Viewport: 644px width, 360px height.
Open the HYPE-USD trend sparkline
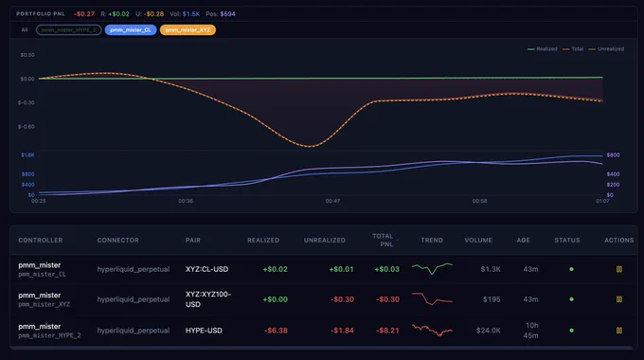432,330
